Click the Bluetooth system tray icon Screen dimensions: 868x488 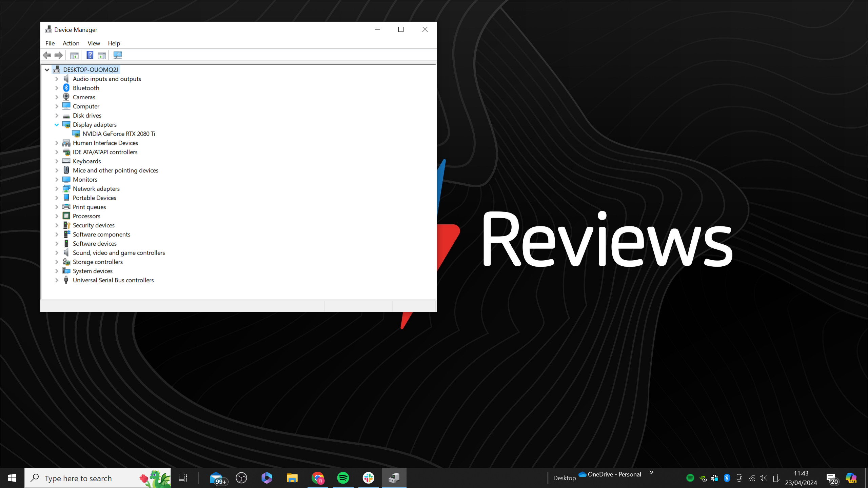(727, 478)
